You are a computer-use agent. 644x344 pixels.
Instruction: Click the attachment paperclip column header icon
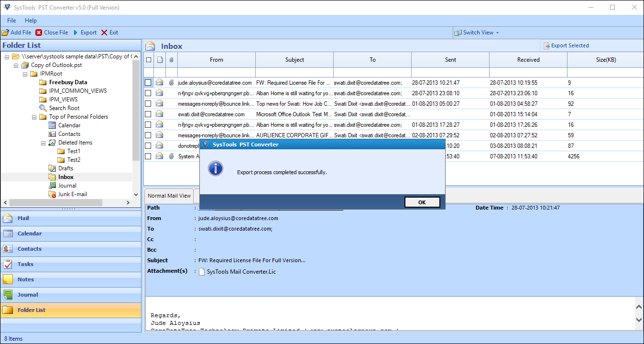[172, 60]
